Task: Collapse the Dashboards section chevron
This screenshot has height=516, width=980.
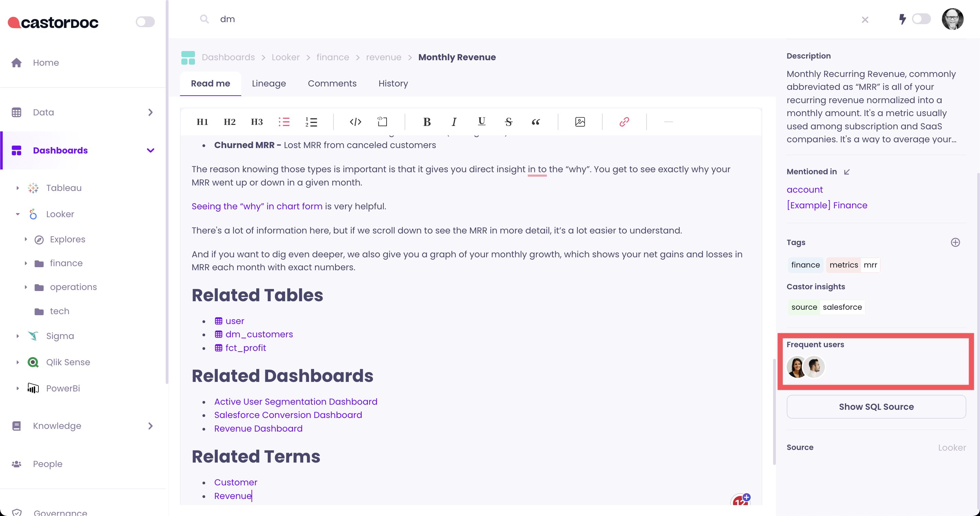Action: pyautogui.click(x=150, y=150)
